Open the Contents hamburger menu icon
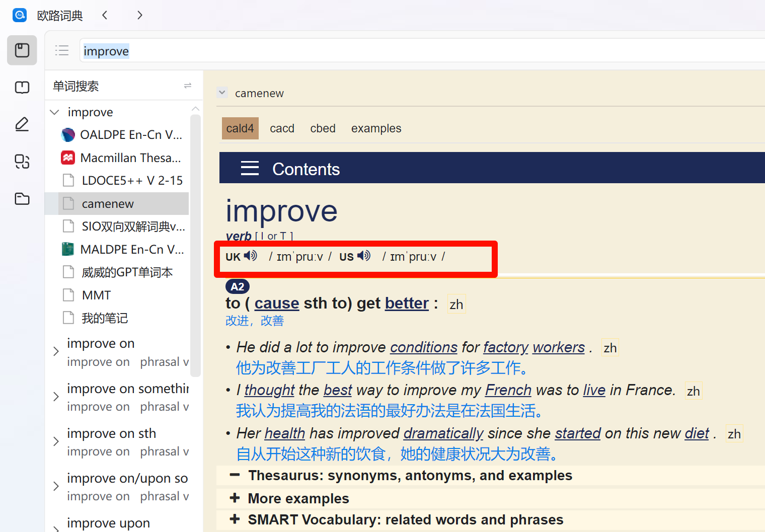This screenshot has width=765, height=532. 250,168
